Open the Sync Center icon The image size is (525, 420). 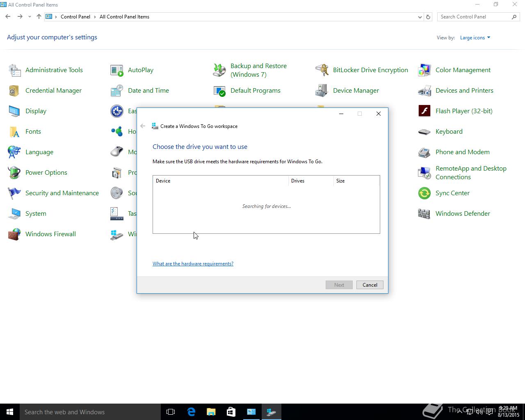(x=425, y=193)
